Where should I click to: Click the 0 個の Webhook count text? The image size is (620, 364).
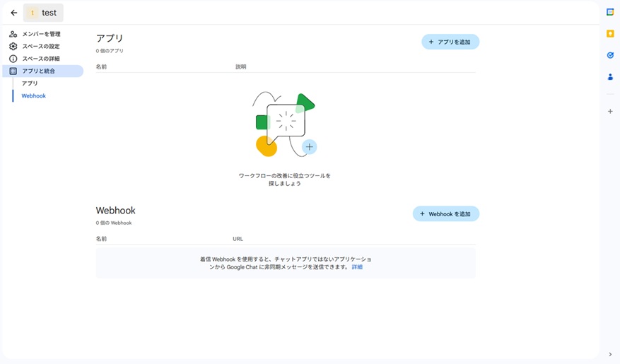114,223
